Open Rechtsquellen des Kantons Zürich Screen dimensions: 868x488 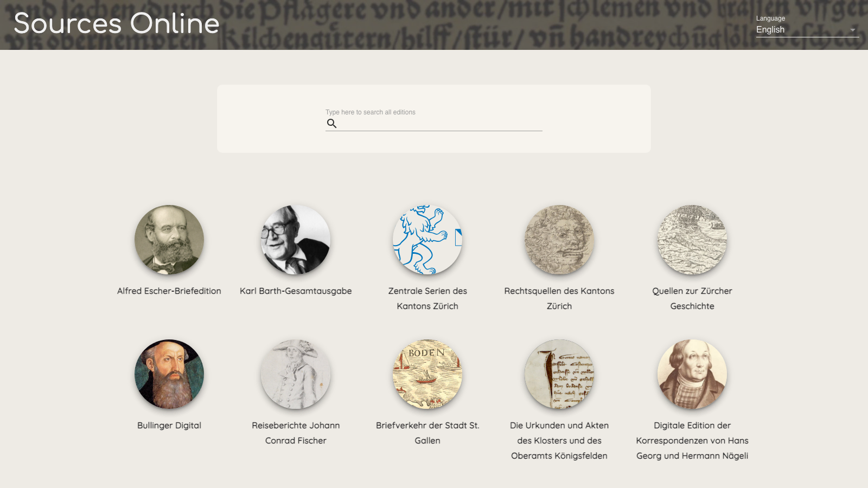(x=559, y=298)
